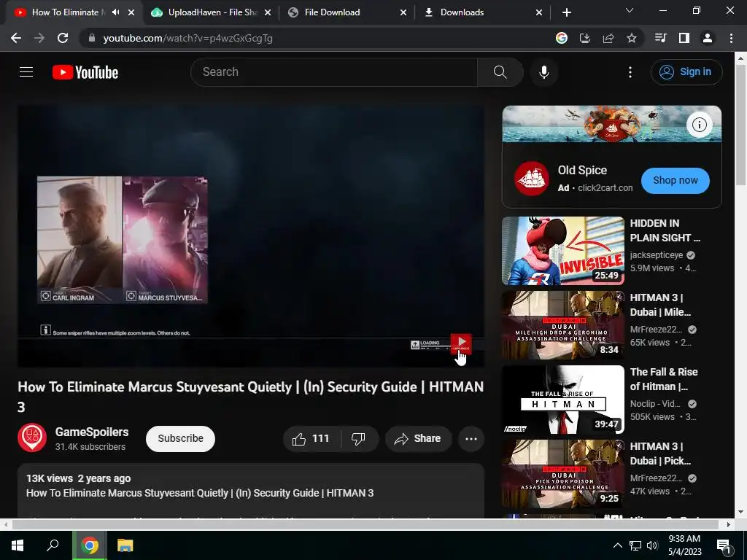
Task: Like the video with 111 likes
Action: (x=311, y=438)
